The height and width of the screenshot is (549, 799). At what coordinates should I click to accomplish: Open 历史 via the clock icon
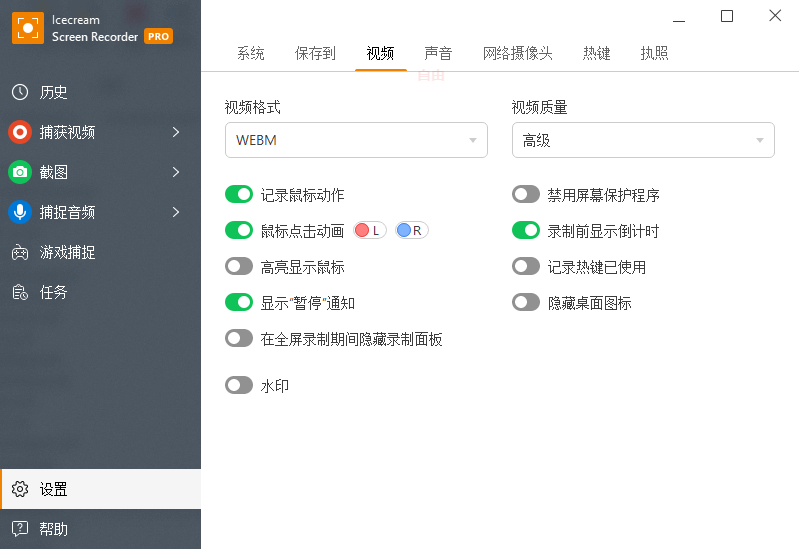point(20,92)
